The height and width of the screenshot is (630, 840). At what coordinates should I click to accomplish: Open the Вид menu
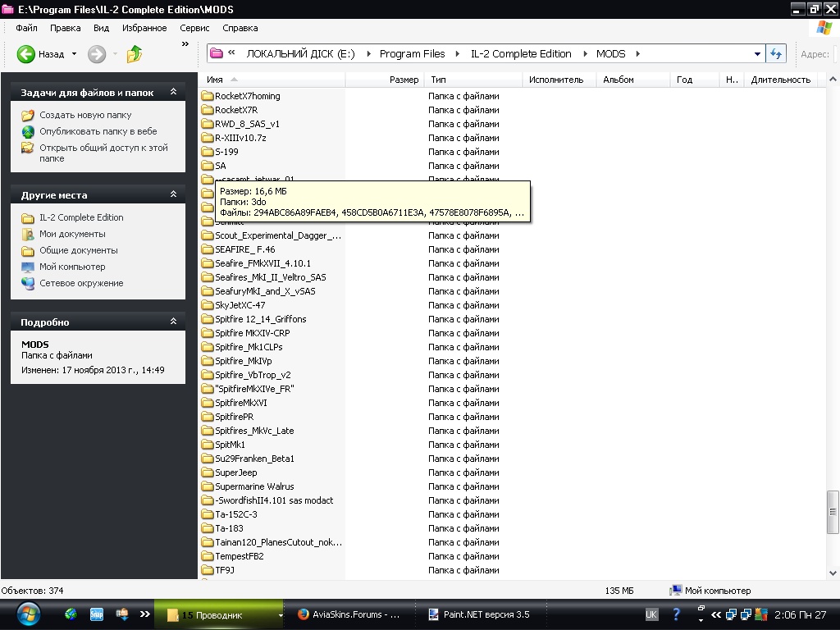[x=101, y=28]
